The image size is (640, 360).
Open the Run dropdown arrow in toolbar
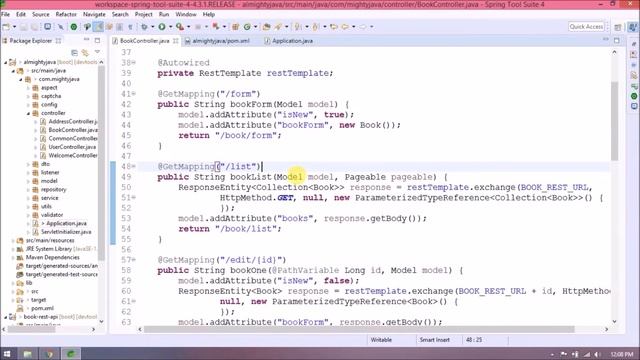(x=170, y=27)
